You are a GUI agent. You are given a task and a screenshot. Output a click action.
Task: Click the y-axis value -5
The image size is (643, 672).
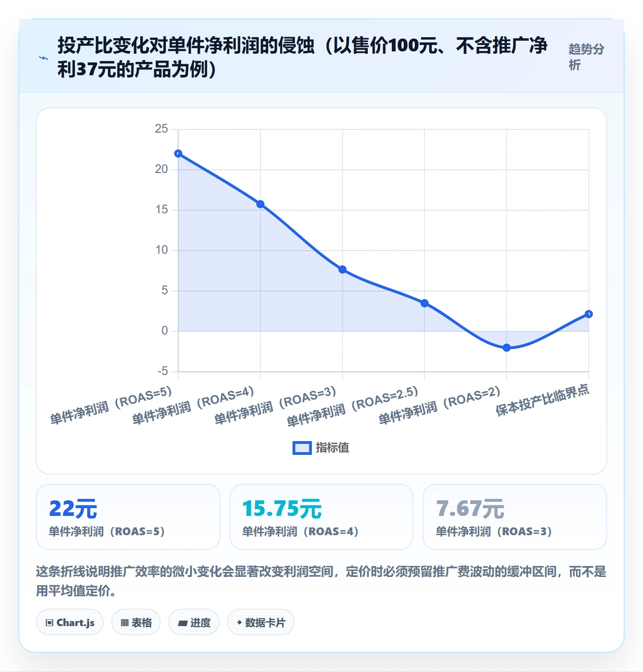(x=163, y=371)
